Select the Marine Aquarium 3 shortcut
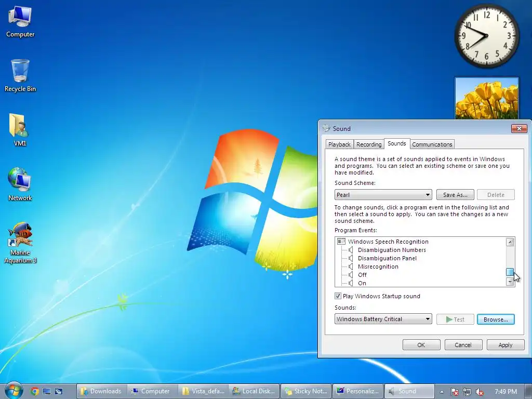 [20, 243]
